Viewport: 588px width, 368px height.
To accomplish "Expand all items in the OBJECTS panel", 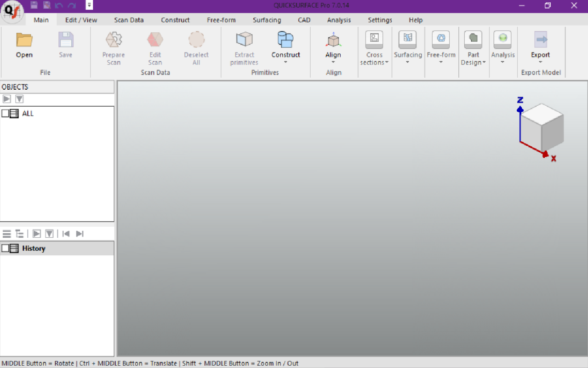I will click(19, 99).
